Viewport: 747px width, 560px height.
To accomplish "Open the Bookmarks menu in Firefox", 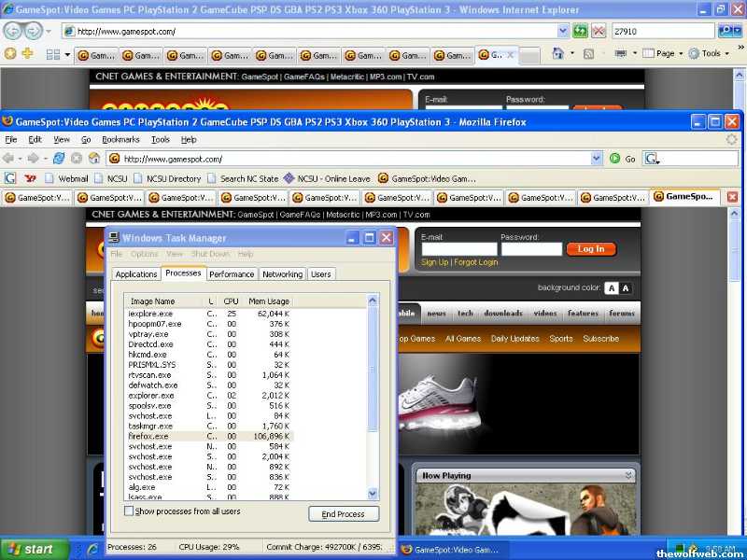I will [120, 139].
